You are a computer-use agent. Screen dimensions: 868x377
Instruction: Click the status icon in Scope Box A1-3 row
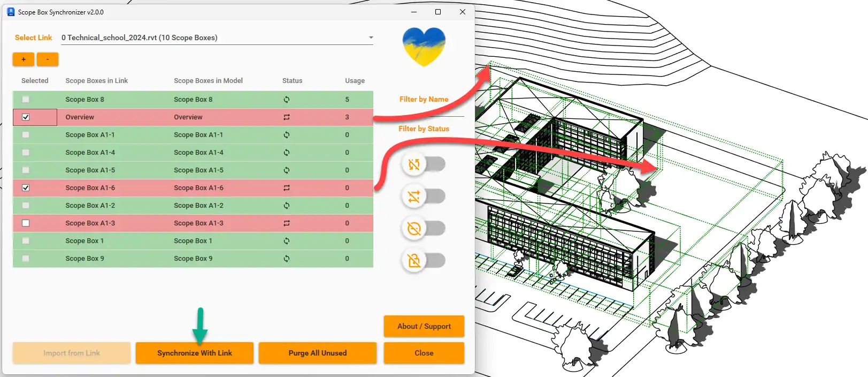point(287,223)
